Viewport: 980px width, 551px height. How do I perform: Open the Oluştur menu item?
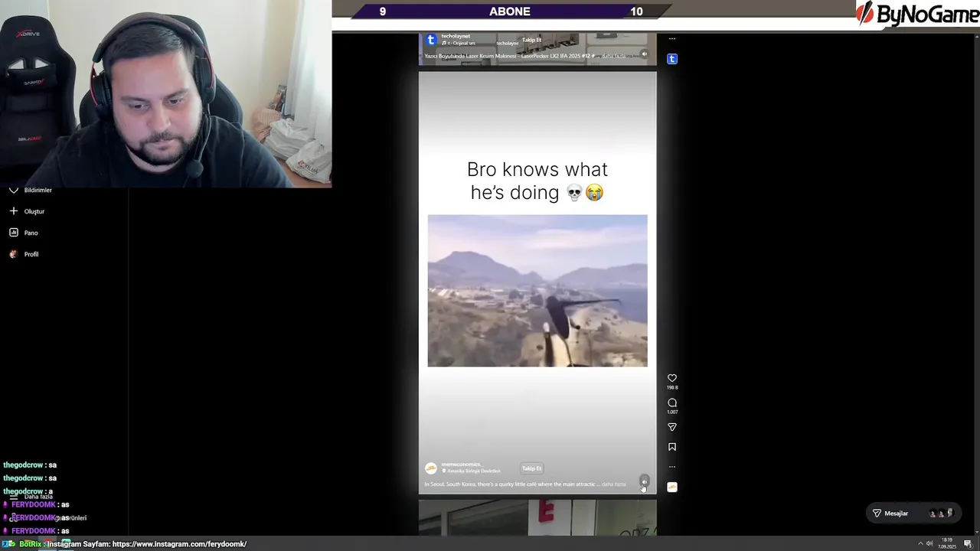28,211
